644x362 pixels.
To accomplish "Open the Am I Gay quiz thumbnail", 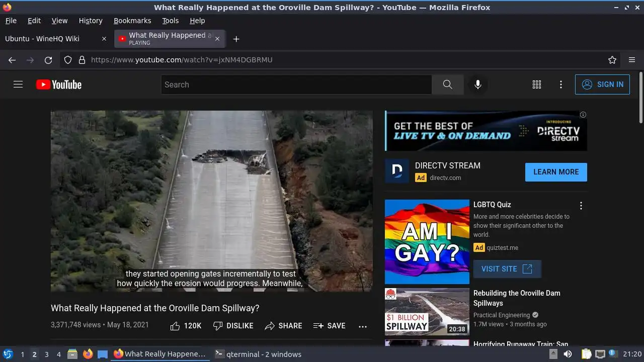I will [x=427, y=242].
